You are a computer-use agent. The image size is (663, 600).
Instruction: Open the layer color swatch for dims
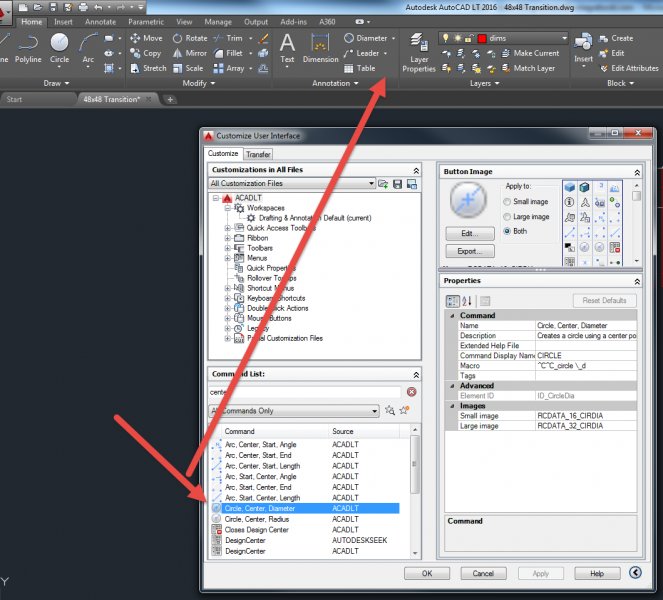click(481, 38)
